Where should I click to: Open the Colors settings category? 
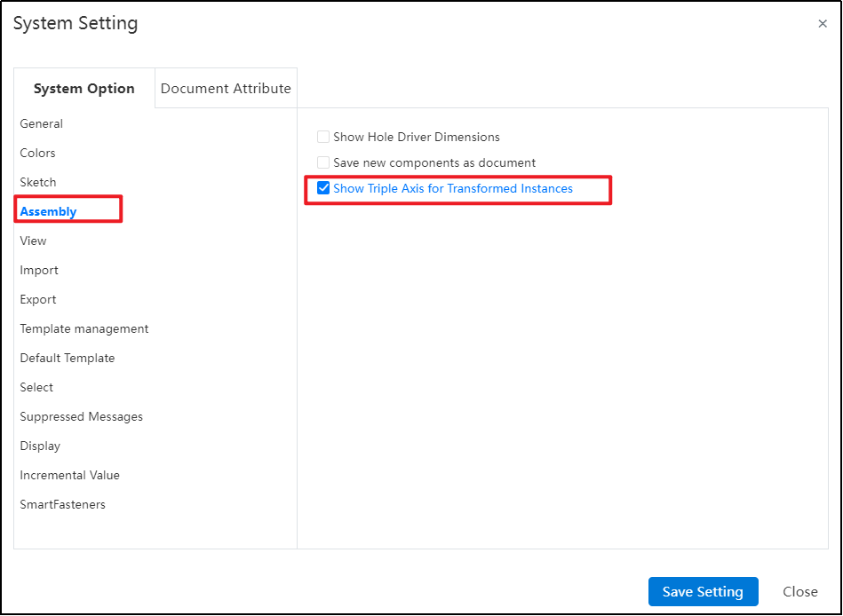37,153
